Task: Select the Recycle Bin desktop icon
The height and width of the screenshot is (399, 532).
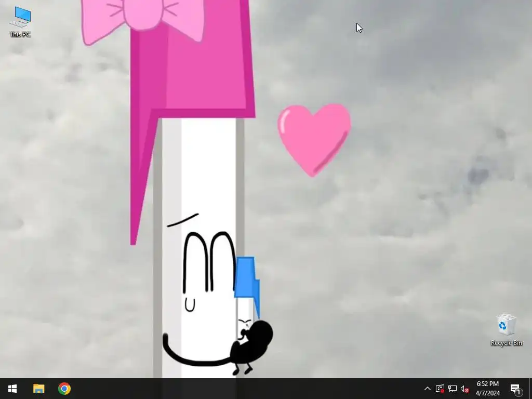Action: tap(506, 329)
